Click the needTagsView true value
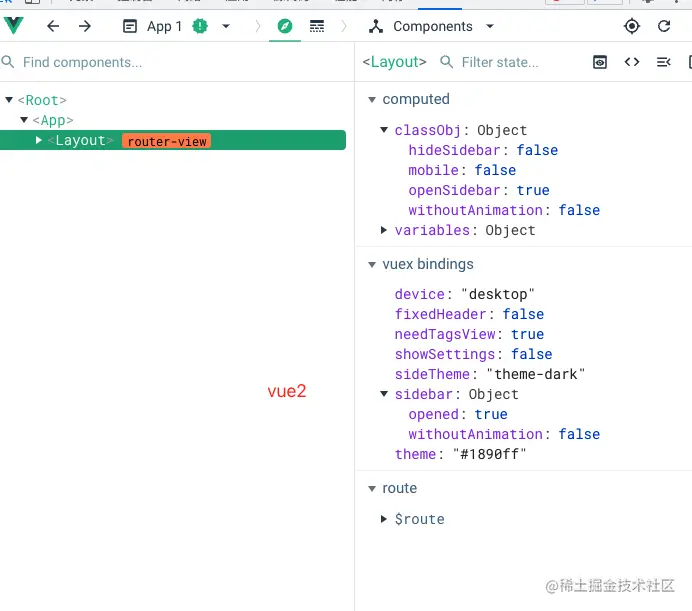Viewport: 692px width, 611px height. tap(527, 334)
